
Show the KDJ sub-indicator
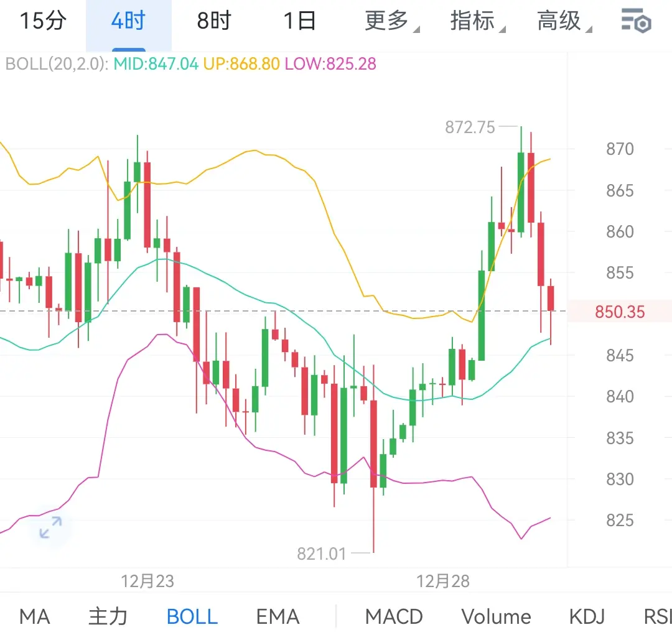587,617
